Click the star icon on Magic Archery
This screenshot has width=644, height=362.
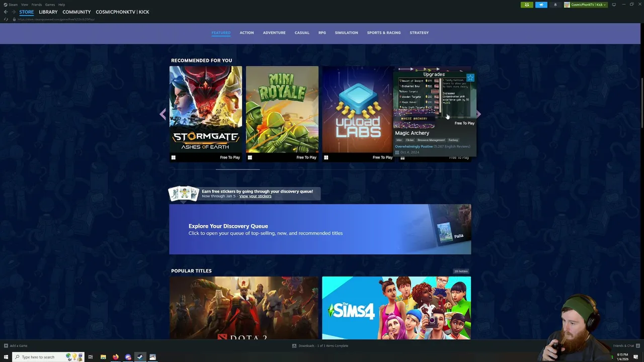click(x=470, y=77)
